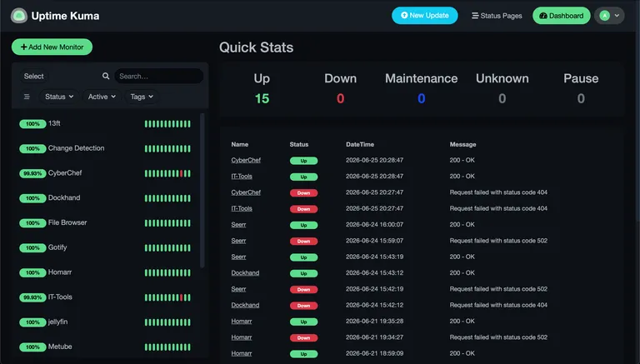Click the monitor list scrollbar
The height and width of the screenshot is (364, 640).
[202, 191]
